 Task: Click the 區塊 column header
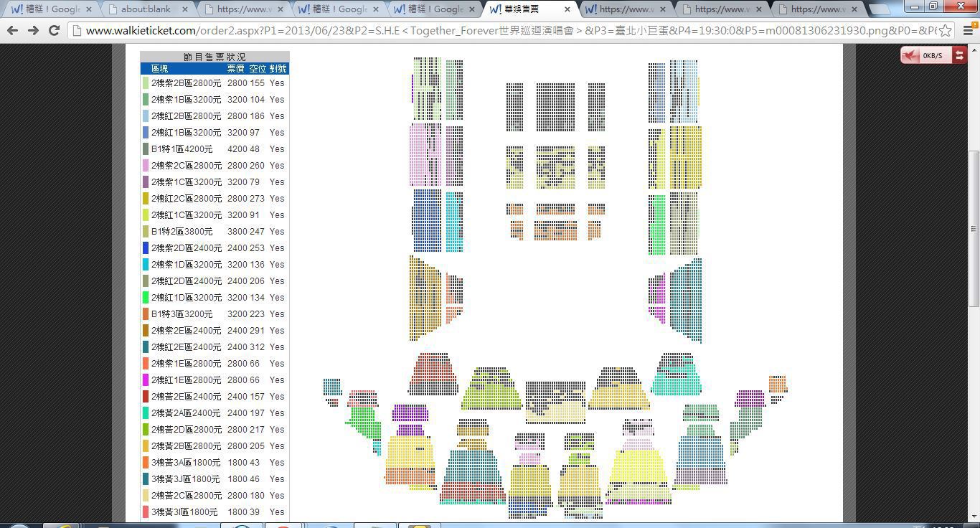click(159, 69)
